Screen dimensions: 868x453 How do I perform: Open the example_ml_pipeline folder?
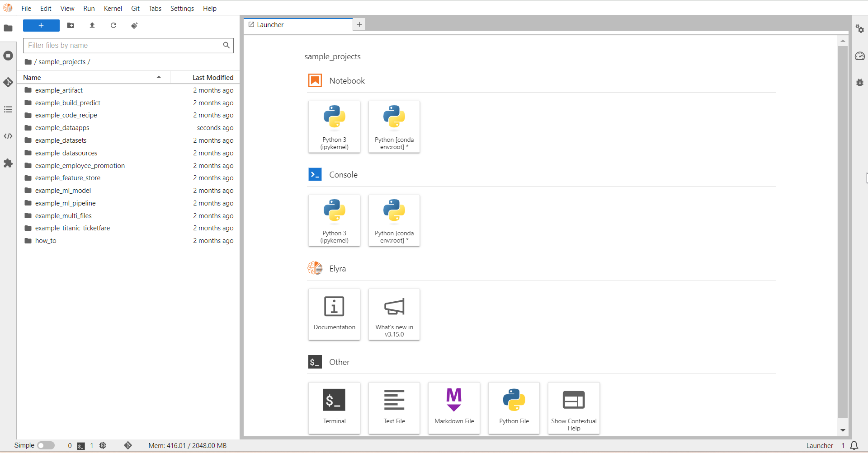point(65,203)
